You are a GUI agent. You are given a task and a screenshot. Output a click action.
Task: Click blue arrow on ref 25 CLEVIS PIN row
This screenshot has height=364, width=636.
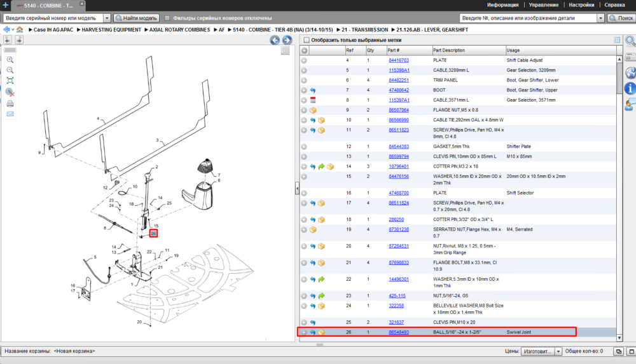click(x=313, y=323)
